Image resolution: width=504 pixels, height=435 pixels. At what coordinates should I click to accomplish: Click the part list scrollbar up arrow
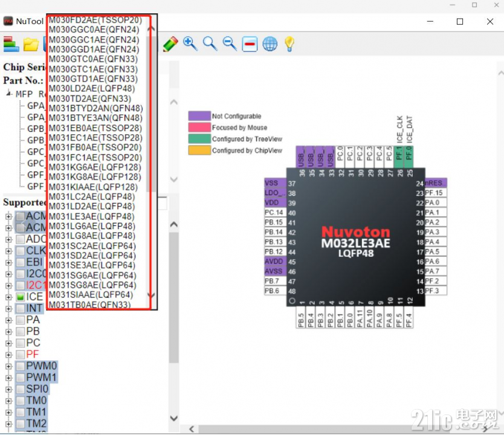click(151, 29)
